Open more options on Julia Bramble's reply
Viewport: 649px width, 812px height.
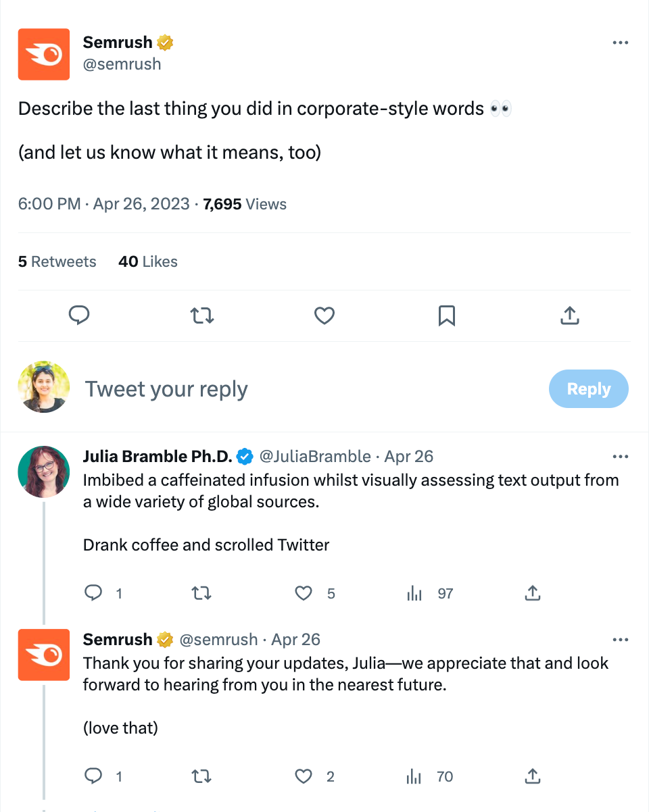click(x=620, y=457)
